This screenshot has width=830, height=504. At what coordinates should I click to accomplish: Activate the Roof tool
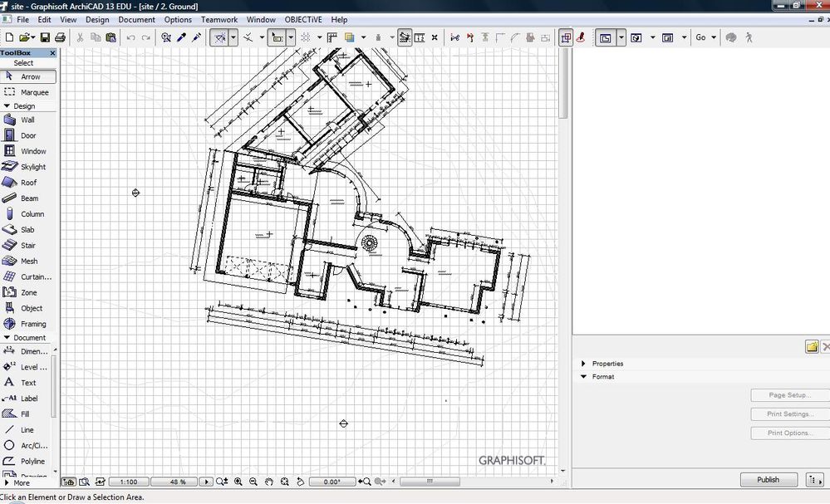tap(28, 183)
